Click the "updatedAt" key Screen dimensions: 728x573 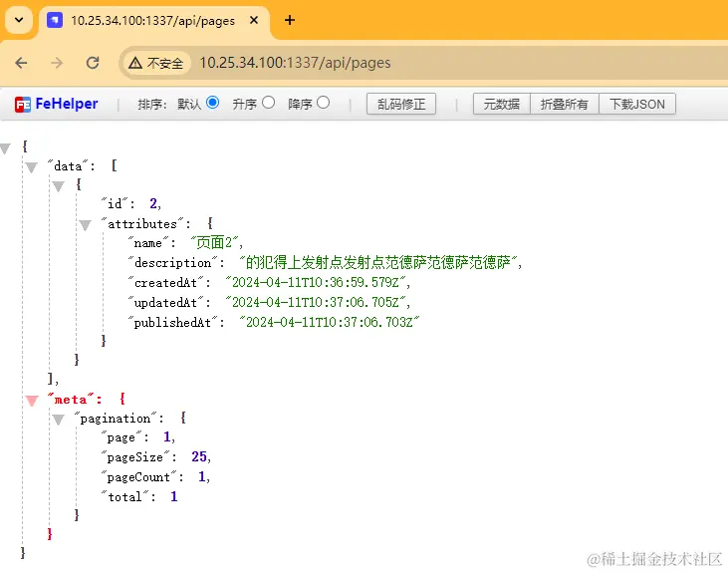(x=165, y=303)
